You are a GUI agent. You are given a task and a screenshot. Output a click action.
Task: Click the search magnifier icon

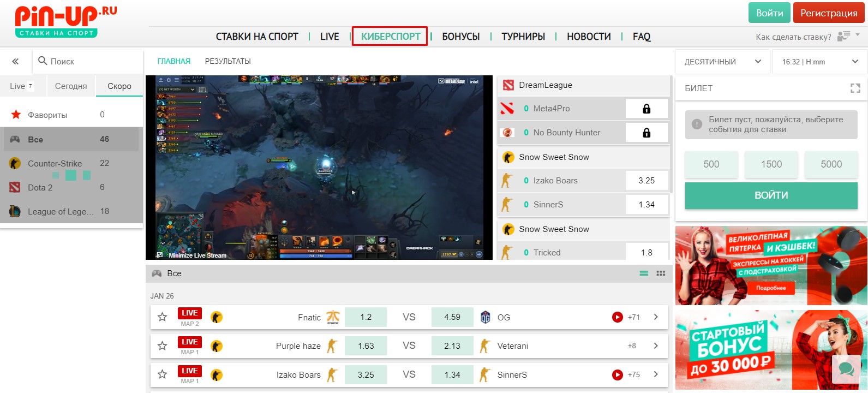(x=43, y=61)
